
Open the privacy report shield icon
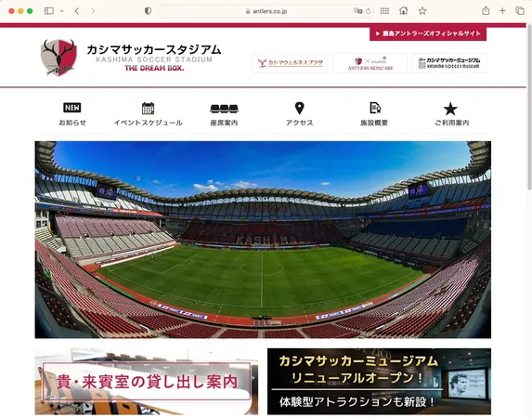(148, 11)
